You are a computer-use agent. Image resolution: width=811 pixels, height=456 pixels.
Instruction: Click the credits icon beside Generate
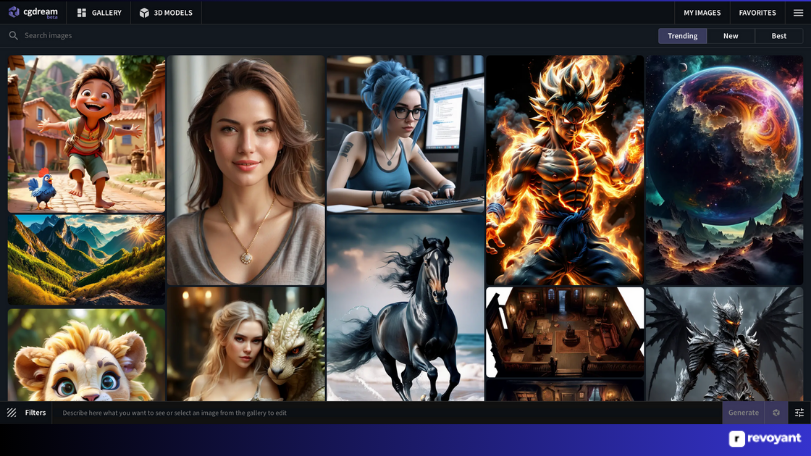point(776,413)
